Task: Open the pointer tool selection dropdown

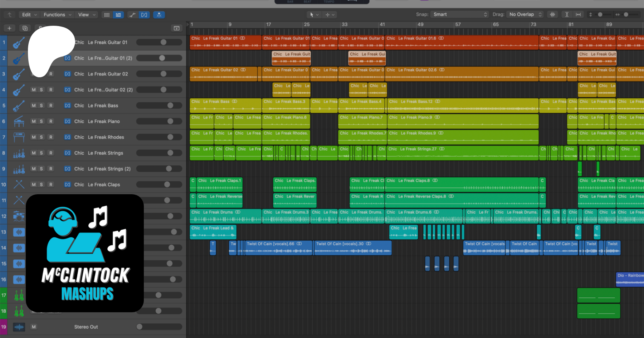Action: coord(314,15)
